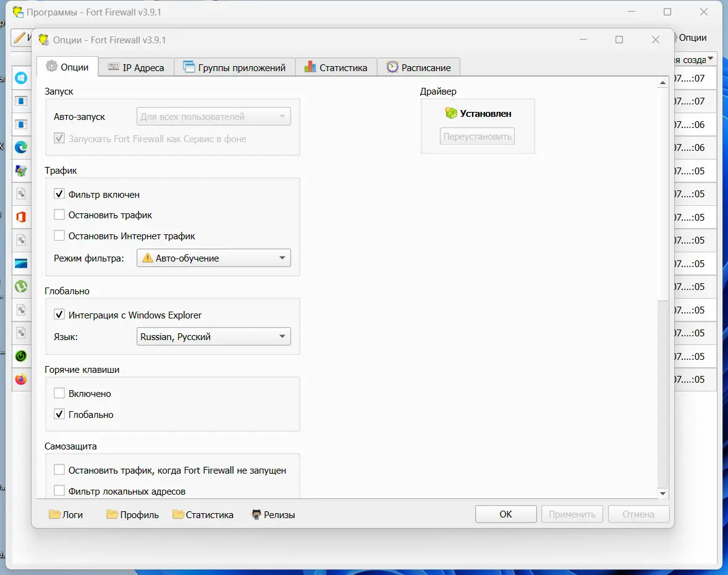
Task: Open the Авто-запуск dropdown
Action: point(214,116)
